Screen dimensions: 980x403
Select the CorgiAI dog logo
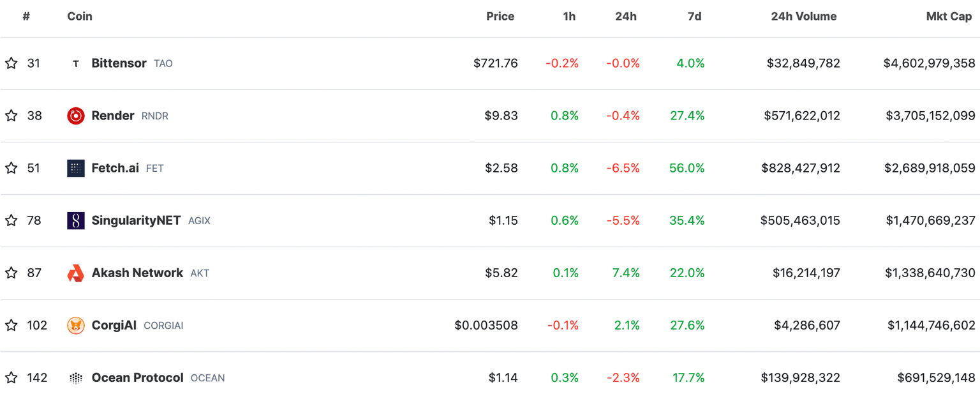(x=75, y=325)
